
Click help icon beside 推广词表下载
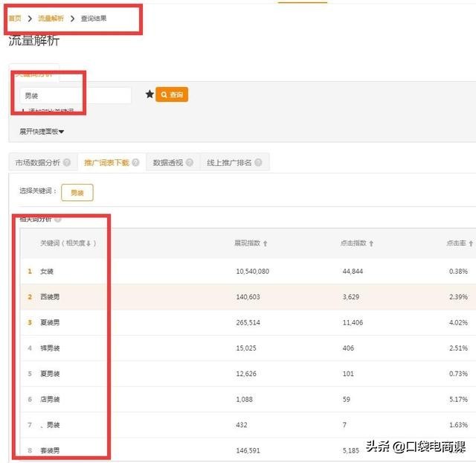coord(135,162)
